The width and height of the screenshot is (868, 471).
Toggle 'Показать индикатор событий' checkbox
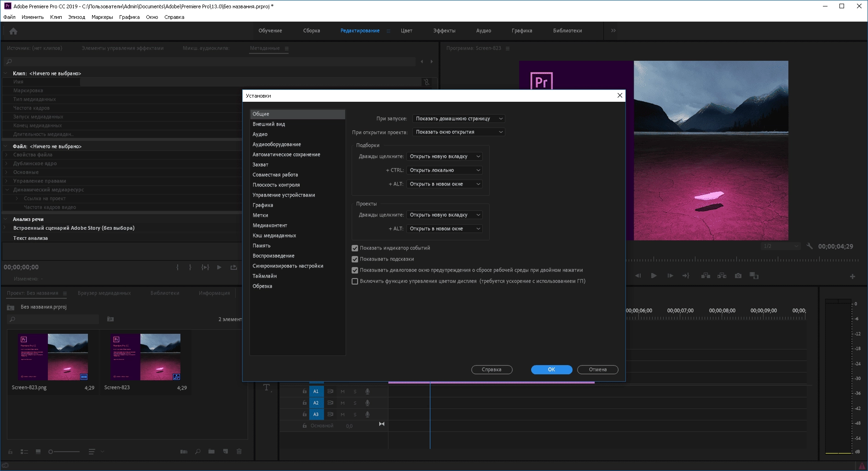355,248
